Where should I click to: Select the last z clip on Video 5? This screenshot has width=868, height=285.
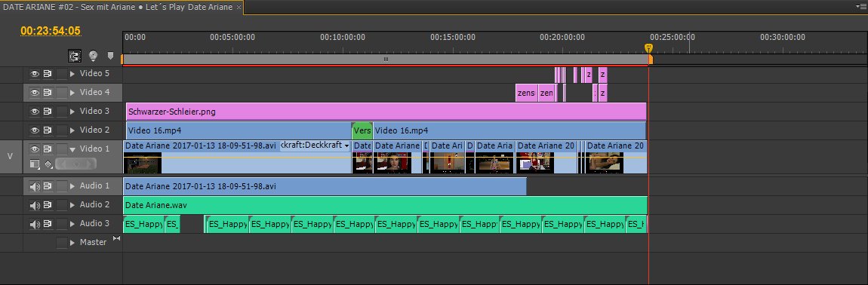603,74
